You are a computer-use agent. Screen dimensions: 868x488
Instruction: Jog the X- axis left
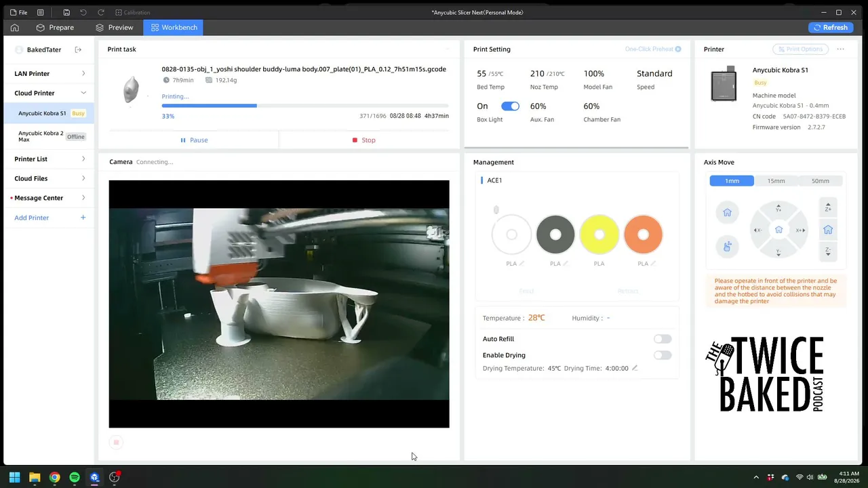point(757,230)
